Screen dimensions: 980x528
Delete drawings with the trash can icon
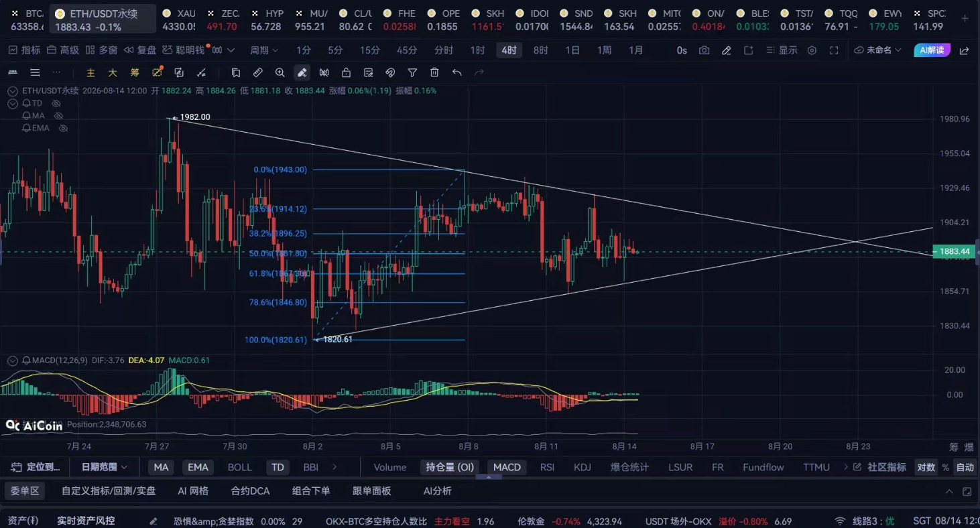click(434, 72)
